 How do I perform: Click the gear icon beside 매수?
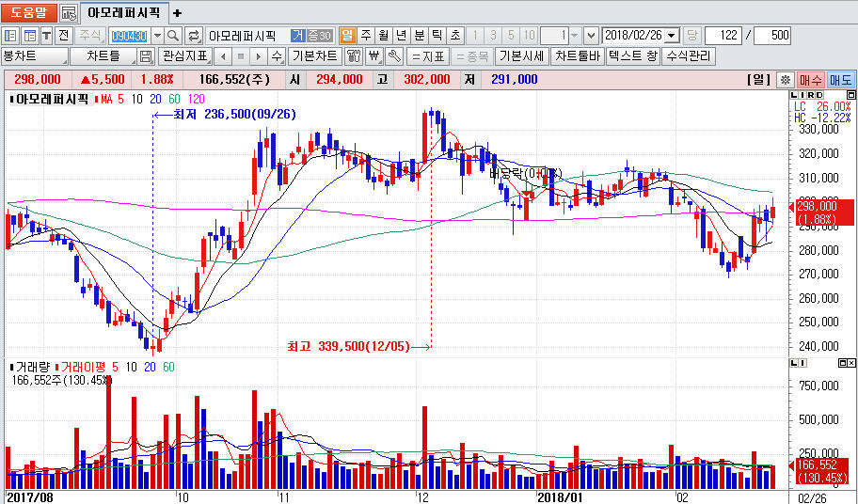pos(786,80)
